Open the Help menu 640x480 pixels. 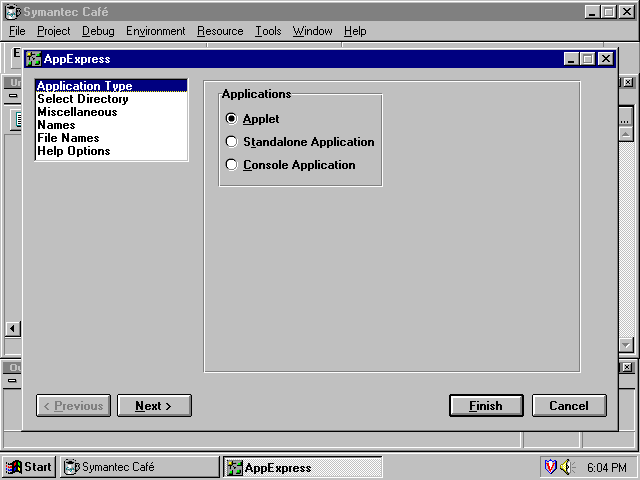355,31
